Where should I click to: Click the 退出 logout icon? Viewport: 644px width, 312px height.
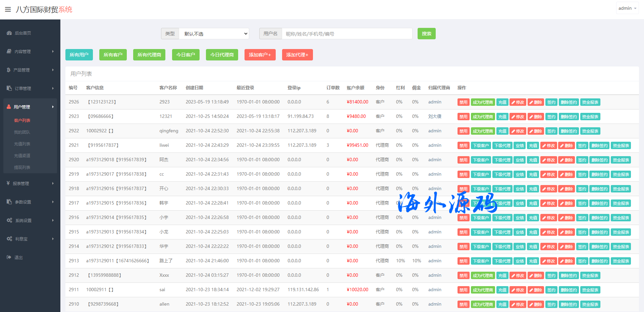tap(9, 257)
